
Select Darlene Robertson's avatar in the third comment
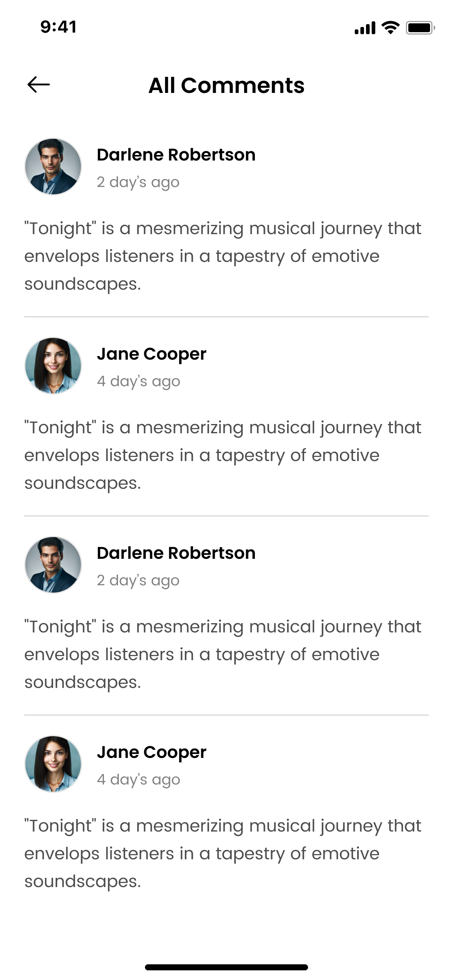53,565
